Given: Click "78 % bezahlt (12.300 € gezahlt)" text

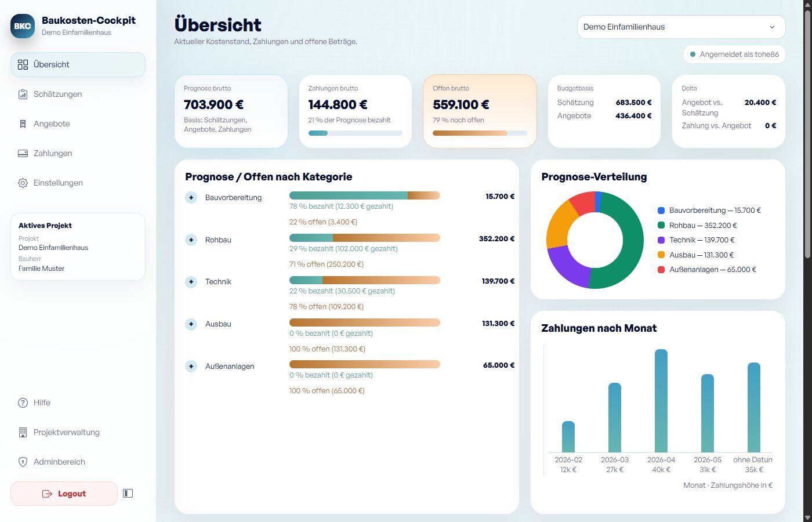Looking at the screenshot, I should click(341, 206).
